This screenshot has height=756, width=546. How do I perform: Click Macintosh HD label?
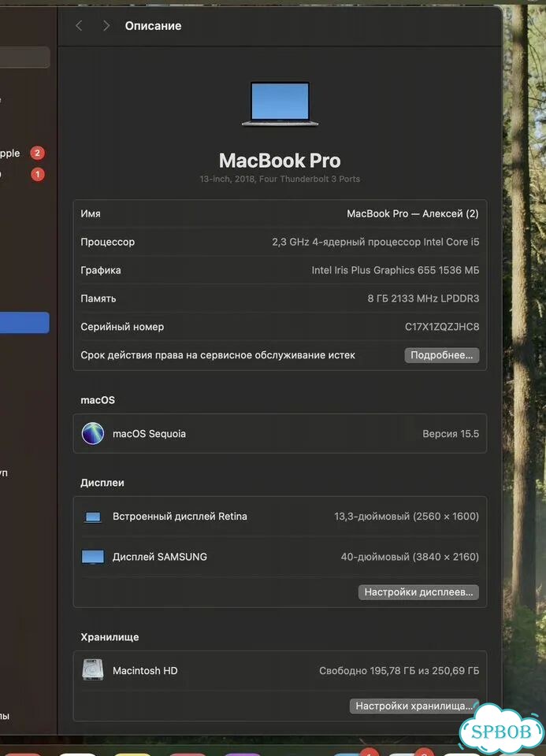coord(145,671)
